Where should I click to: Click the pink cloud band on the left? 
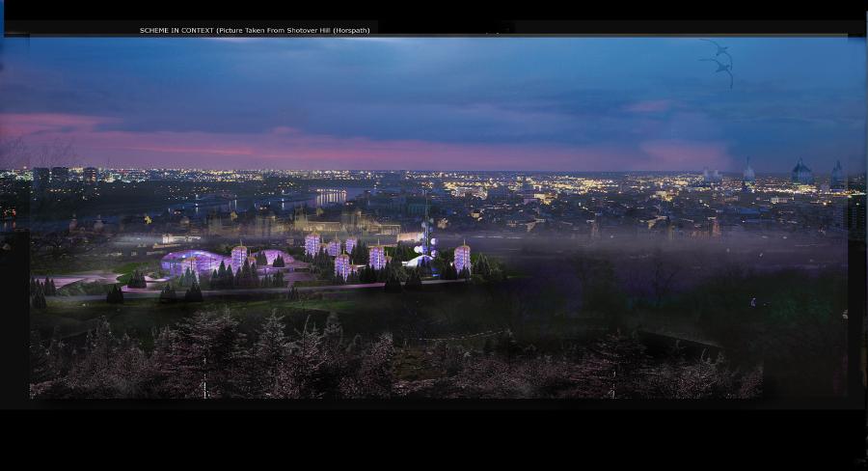58,125
